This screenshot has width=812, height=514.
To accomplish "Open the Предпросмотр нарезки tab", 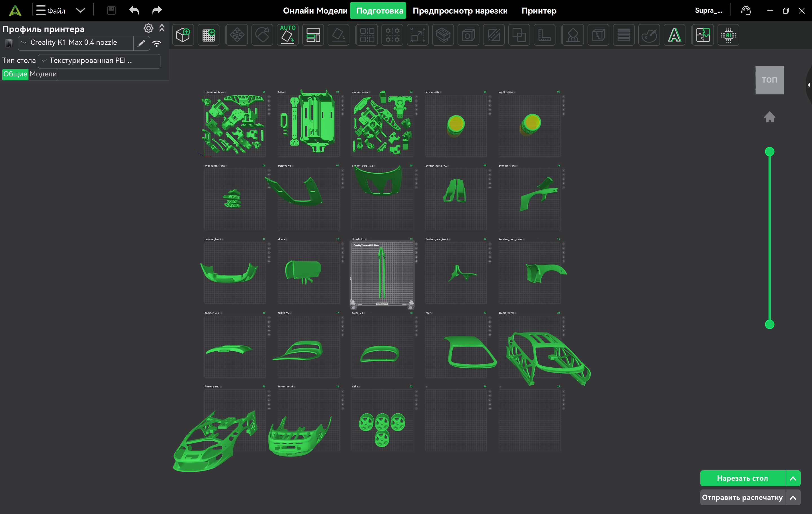I will point(460,11).
